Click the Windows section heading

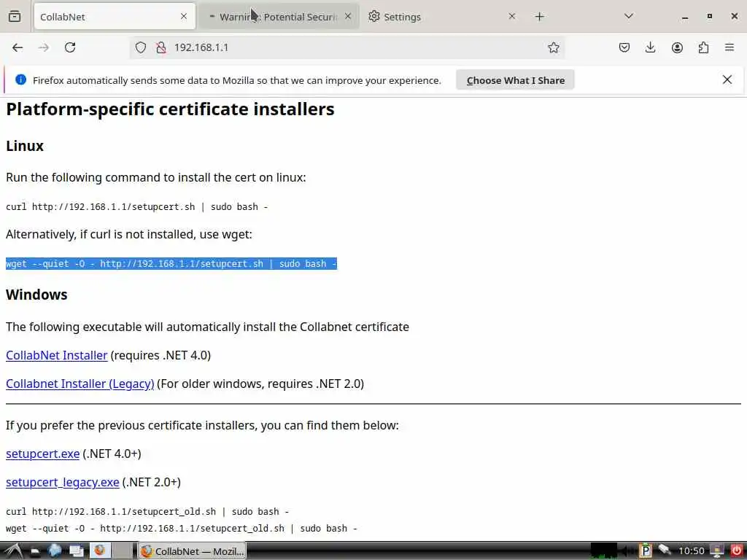click(36, 295)
